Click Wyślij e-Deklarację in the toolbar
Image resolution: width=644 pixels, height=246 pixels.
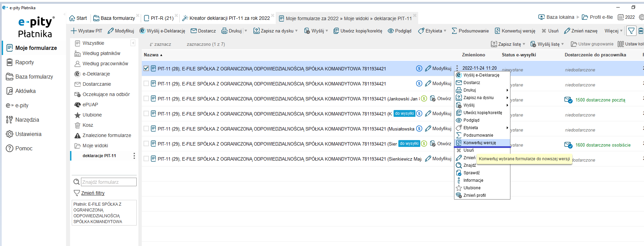click(162, 31)
